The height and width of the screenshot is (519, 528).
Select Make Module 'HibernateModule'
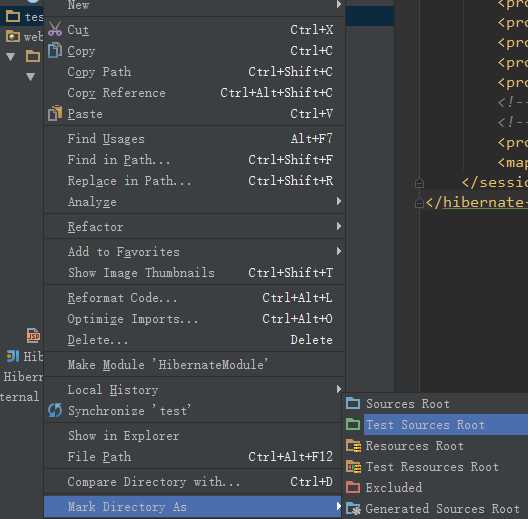coord(194,364)
